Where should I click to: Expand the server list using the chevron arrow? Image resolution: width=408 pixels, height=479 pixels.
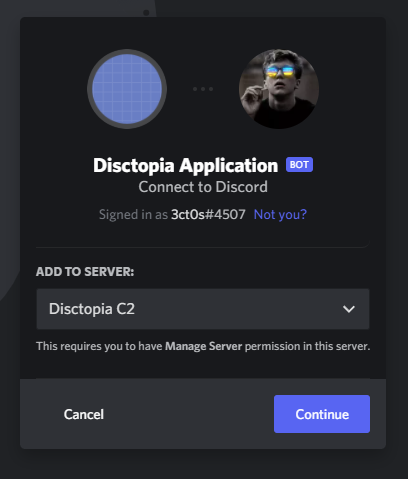349,309
